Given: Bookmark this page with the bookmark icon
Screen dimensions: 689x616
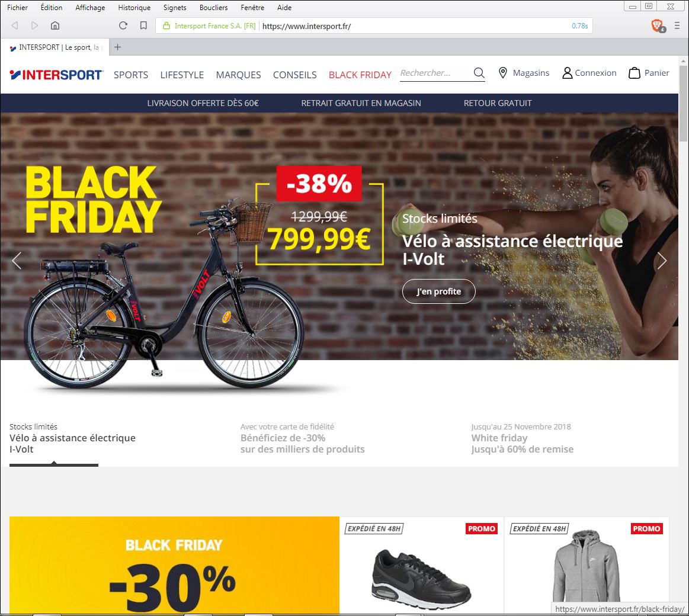Looking at the screenshot, I should point(143,25).
